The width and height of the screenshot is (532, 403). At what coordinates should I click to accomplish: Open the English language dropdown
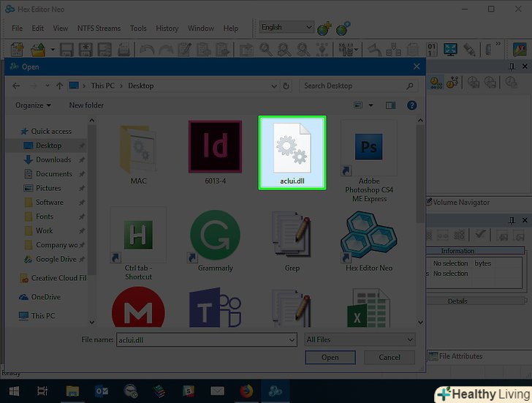point(286,27)
